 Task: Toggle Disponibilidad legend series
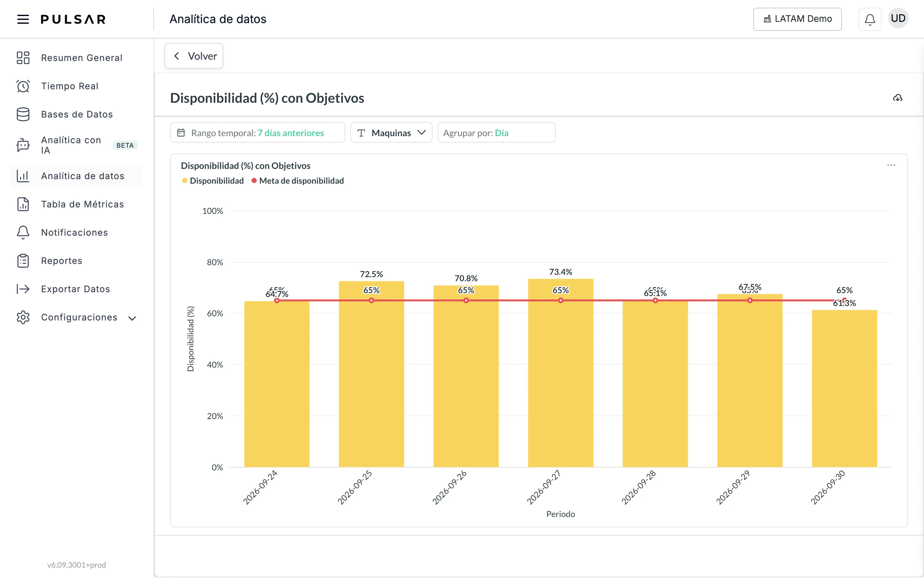click(213, 181)
